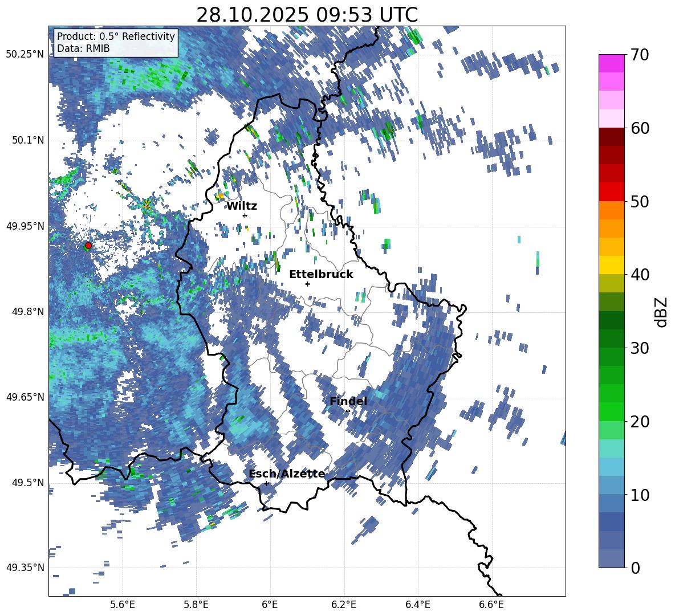This screenshot has height=616, width=675.
Task: Click the 50 colorbar tick label
Action: pyautogui.click(x=640, y=201)
